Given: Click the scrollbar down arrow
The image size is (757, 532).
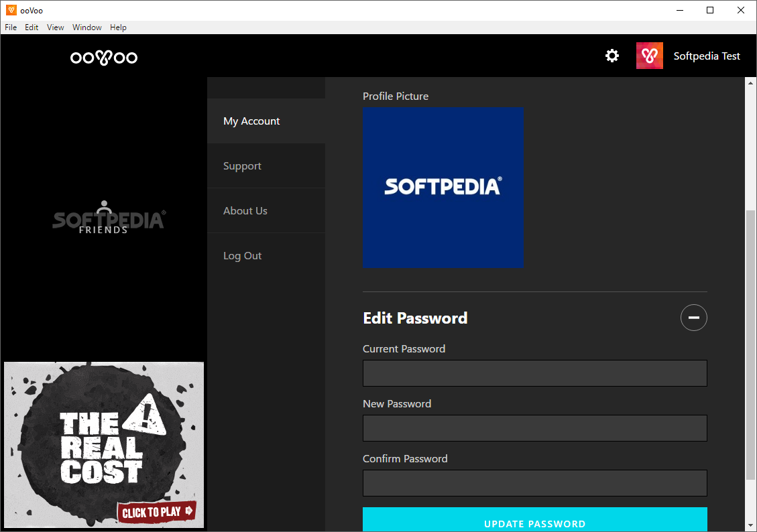Looking at the screenshot, I should (x=750, y=525).
